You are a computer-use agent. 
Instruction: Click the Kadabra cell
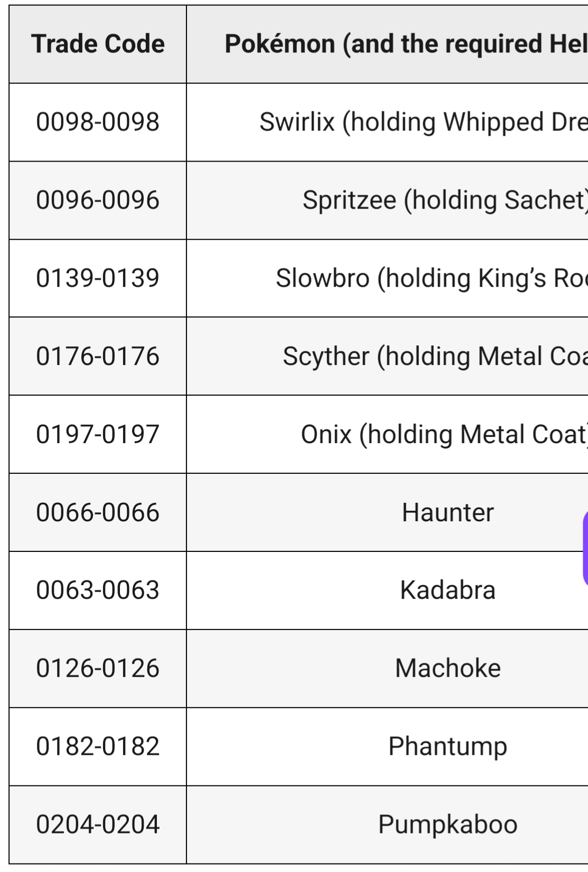pos(447,590)
